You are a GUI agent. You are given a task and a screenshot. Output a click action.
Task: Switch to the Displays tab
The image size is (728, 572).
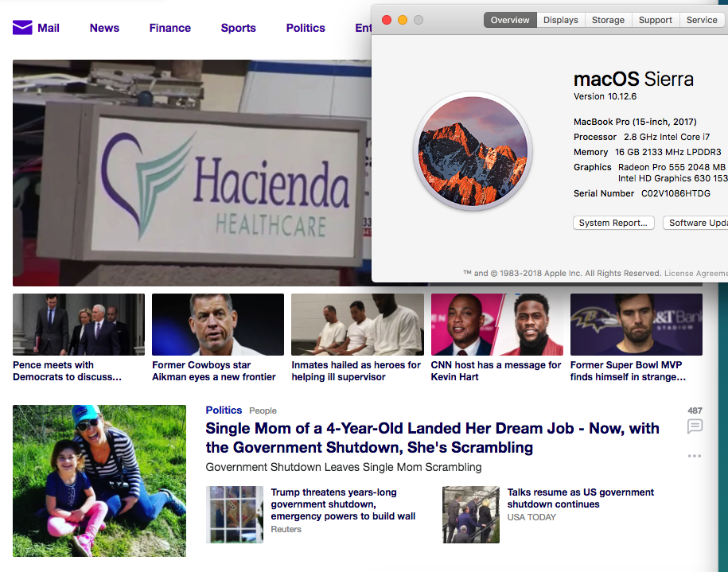pyautogui.click(x=561, y=20)
